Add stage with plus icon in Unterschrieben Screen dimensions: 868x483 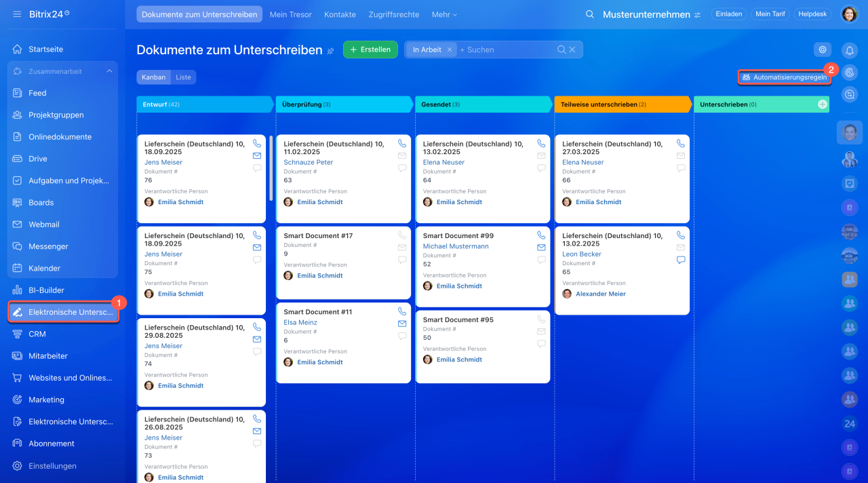[822, 104]
